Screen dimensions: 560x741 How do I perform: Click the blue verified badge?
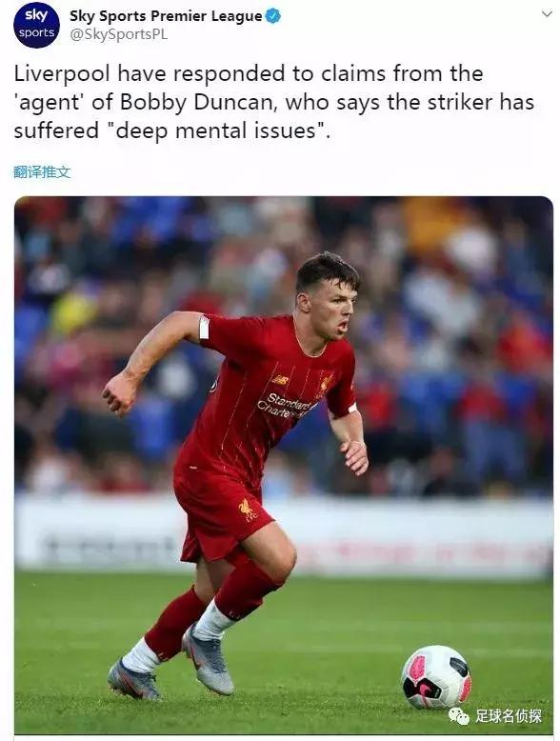click(273, 16)
